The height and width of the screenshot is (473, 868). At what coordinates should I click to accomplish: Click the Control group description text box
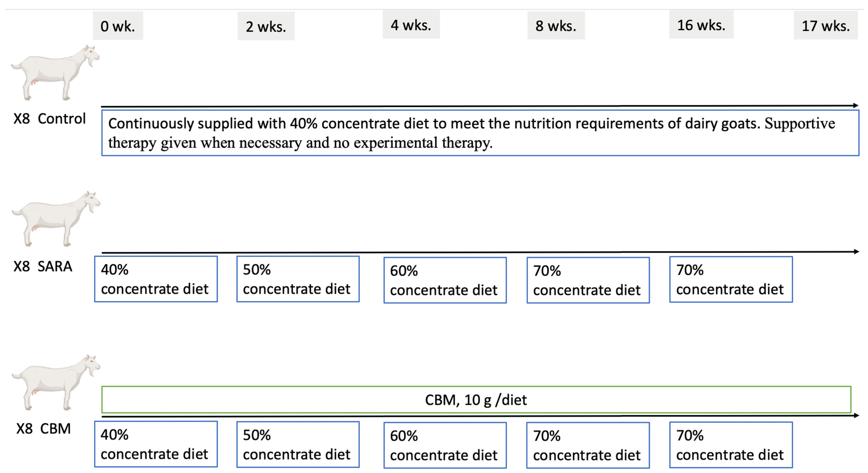pyautogui.click(x=480, y=133)
